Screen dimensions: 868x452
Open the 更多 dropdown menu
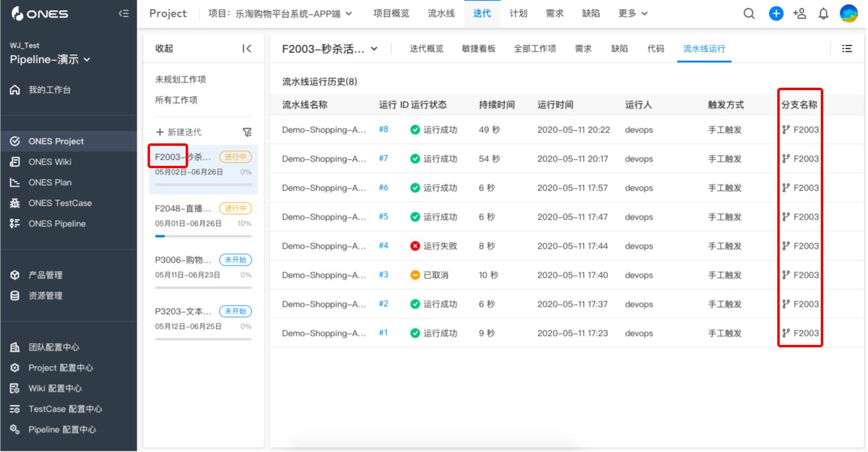(633, 13)
